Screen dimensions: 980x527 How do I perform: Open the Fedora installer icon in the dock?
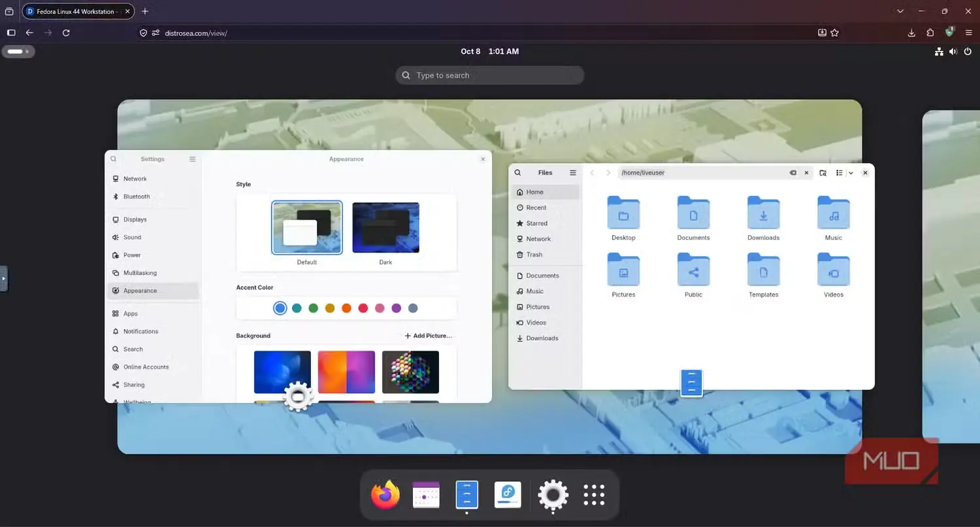(x=508, y=495)
